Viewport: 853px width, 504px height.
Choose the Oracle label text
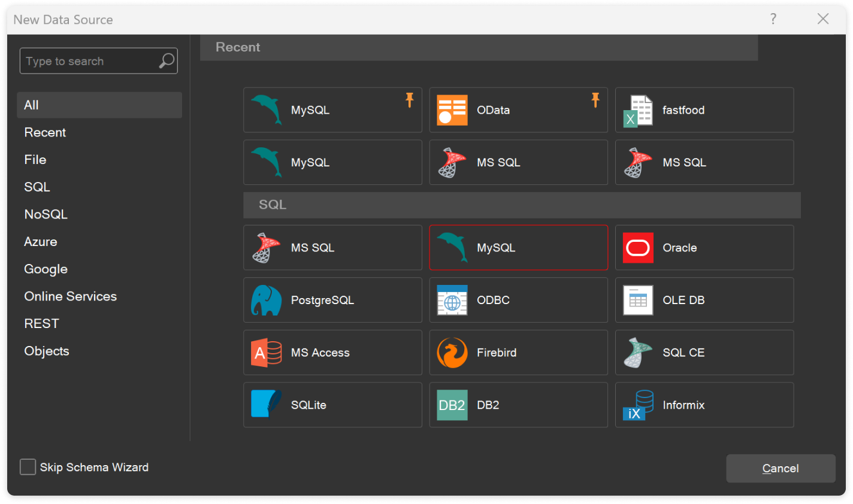[680, 248]
